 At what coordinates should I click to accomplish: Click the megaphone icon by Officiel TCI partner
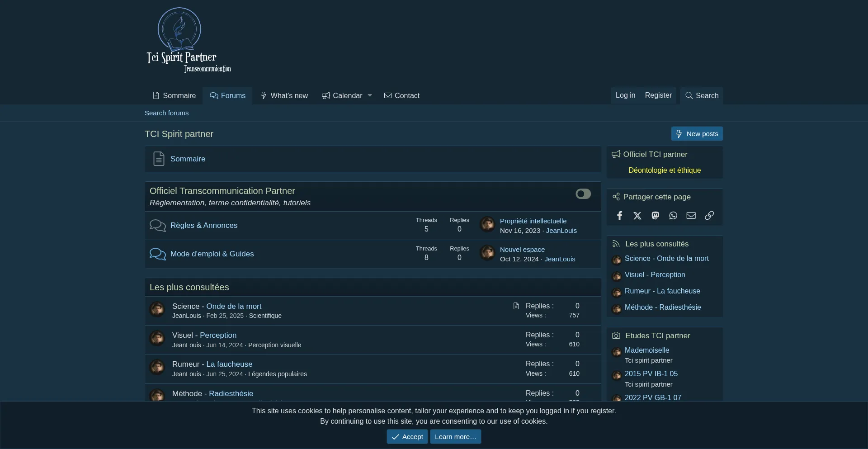tap(616, 155)
